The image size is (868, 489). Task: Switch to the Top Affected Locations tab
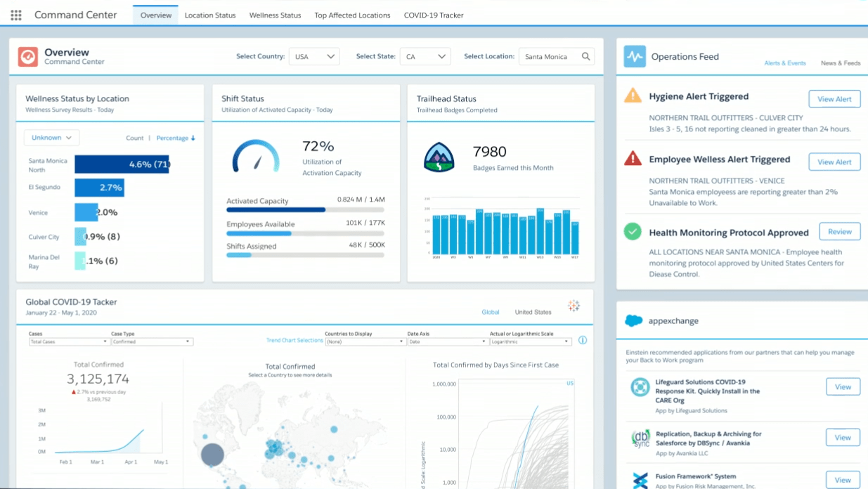(x=352, y=15)
